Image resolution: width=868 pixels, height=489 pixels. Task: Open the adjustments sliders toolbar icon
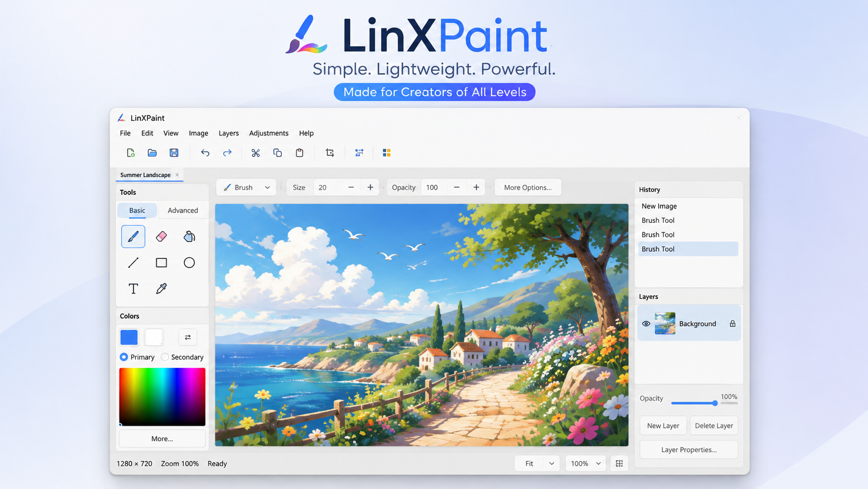point(359,153)
